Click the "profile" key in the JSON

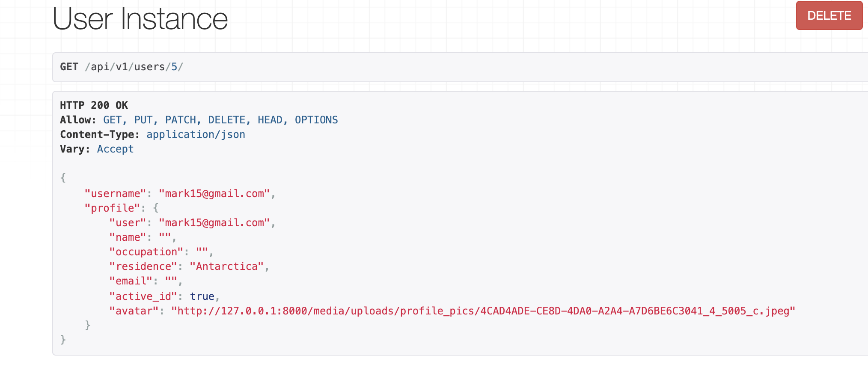(113, 208)
